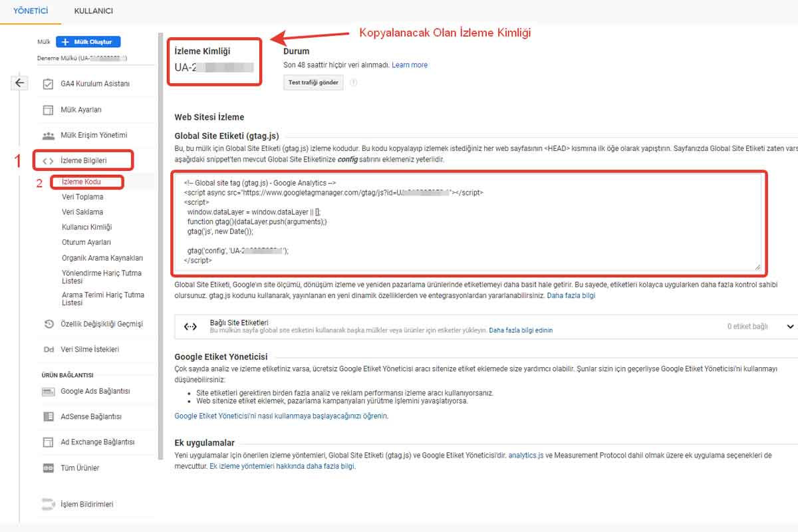Open Mülk Erişim Yönetimi

(94, 135)
